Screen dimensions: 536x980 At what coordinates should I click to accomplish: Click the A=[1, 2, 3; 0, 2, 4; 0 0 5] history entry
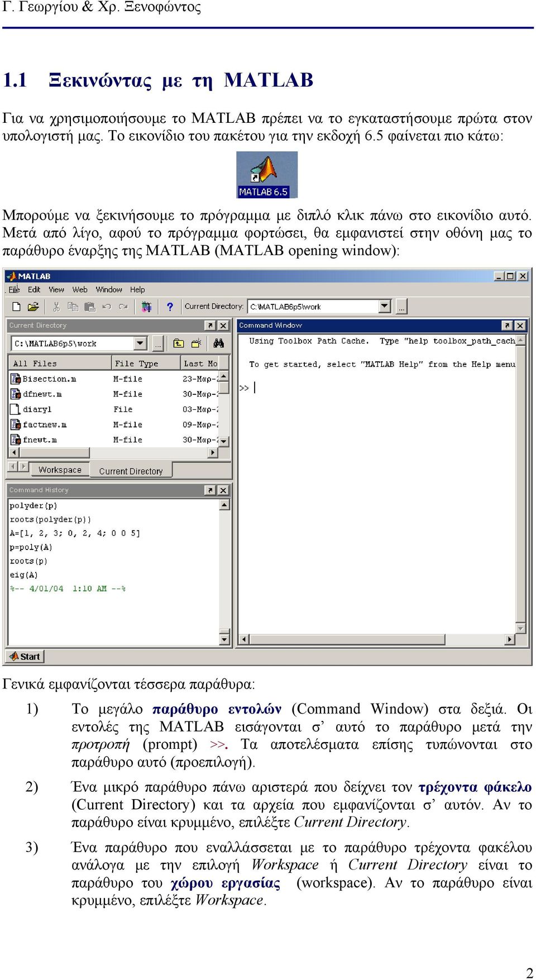coord(75,533)
